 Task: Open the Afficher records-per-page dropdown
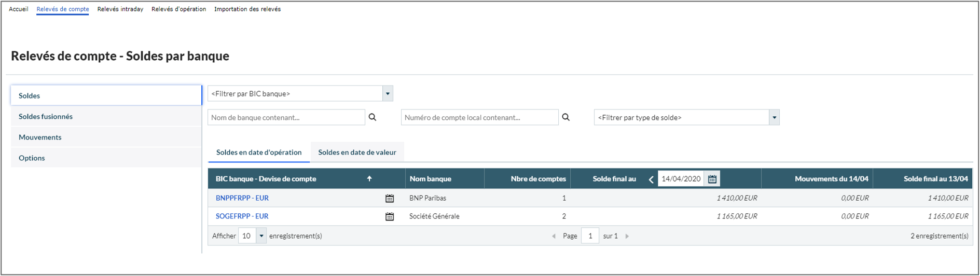(x=261, y=236)
